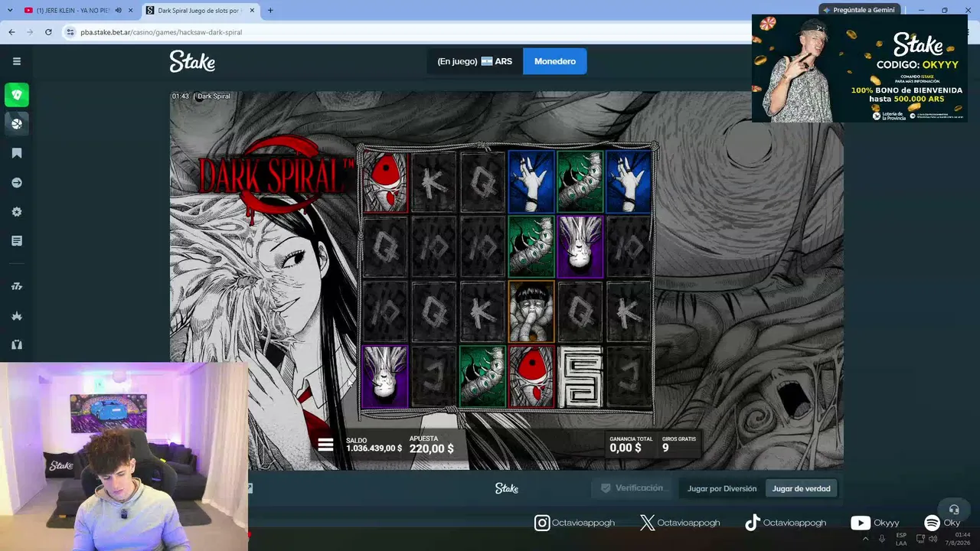Open the 777 slots sidebar icon

17,286
